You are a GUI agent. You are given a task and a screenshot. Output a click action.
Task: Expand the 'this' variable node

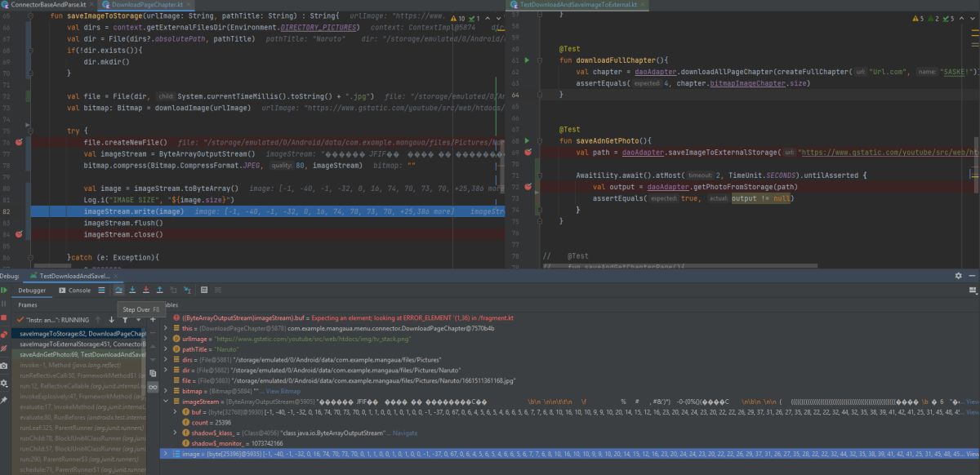click(166, 328)
